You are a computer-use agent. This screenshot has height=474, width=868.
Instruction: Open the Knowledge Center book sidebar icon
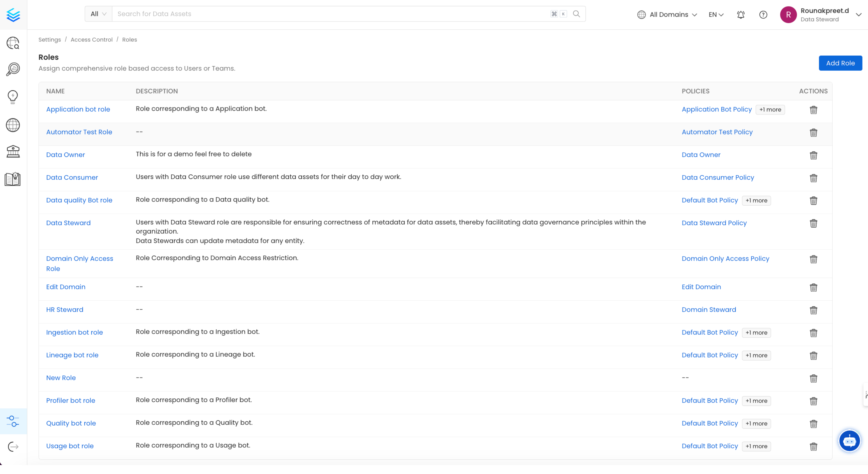(13, 179)
